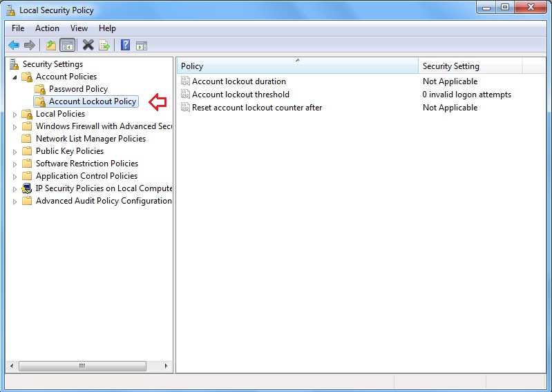This screenshot has height=392, width=552.
Task: Open Help via blue question mark icon
Action: [x=125, y=46]
